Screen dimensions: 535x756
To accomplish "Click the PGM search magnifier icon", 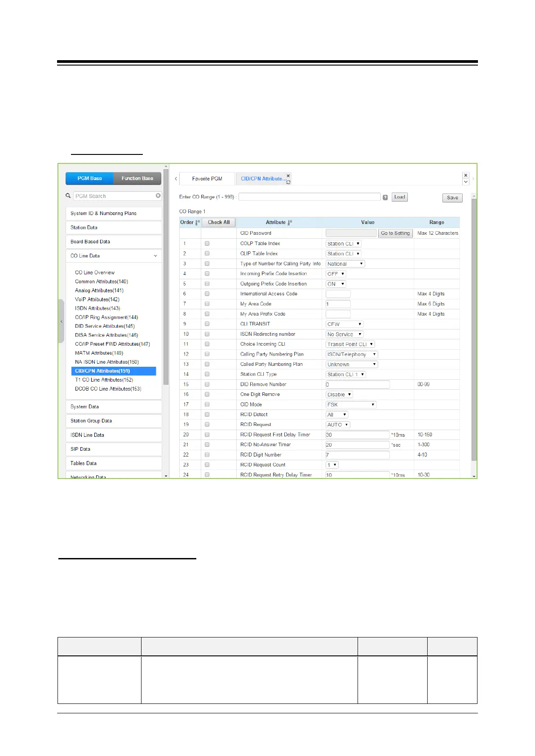I will coord(68,196).
